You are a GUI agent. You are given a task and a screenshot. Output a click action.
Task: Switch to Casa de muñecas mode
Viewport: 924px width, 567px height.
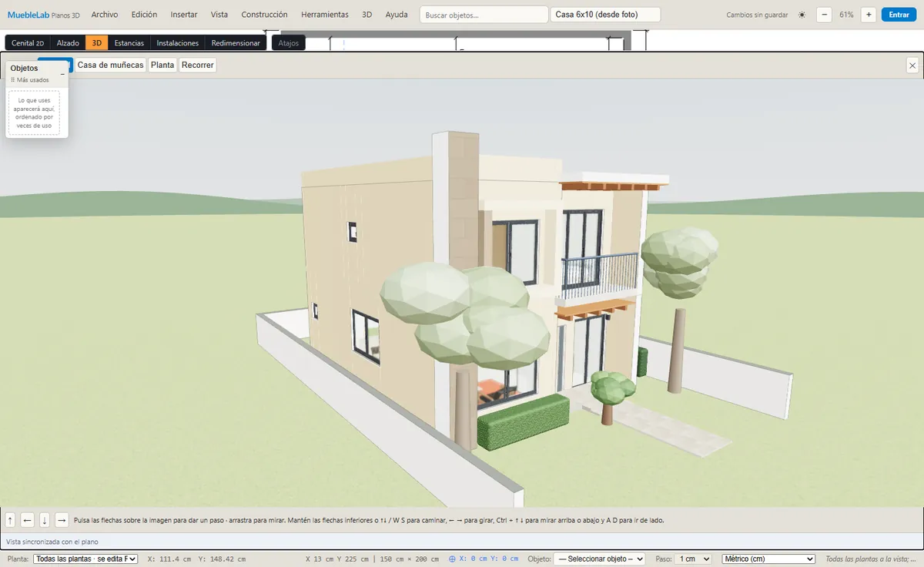tap(111, 65)
